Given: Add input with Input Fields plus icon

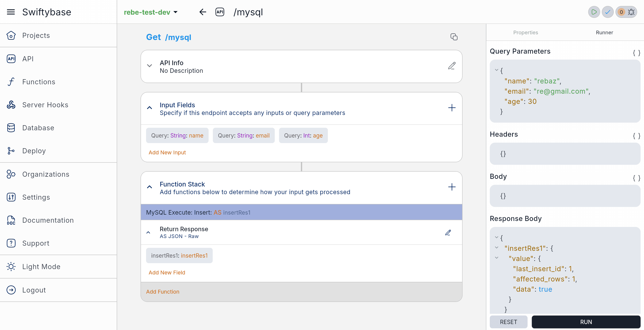Looking at the screenshot, I should coord(452,108).
